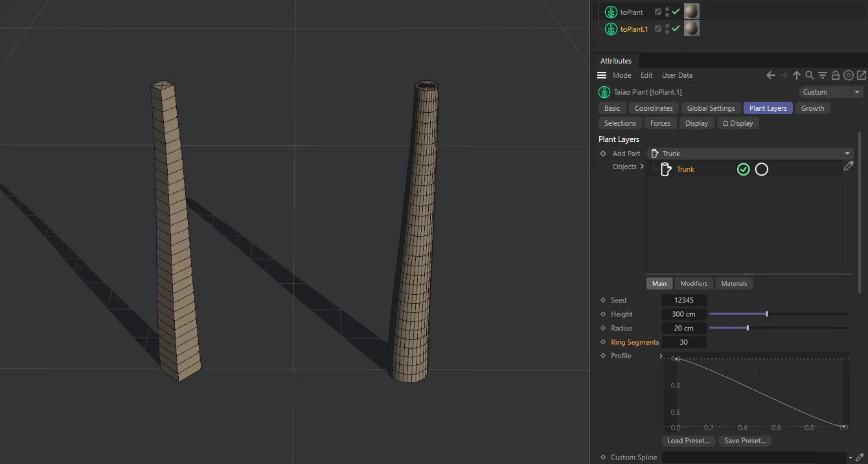This screenshot has height=464, width=868.
Task: Switch to the Growth tab
Action: (x=813, y=108)
